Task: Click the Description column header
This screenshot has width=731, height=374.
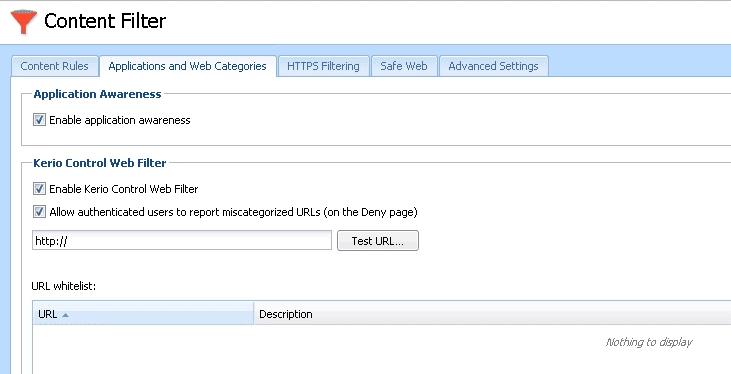Action: pyautogui.click(x=492, y=314)
